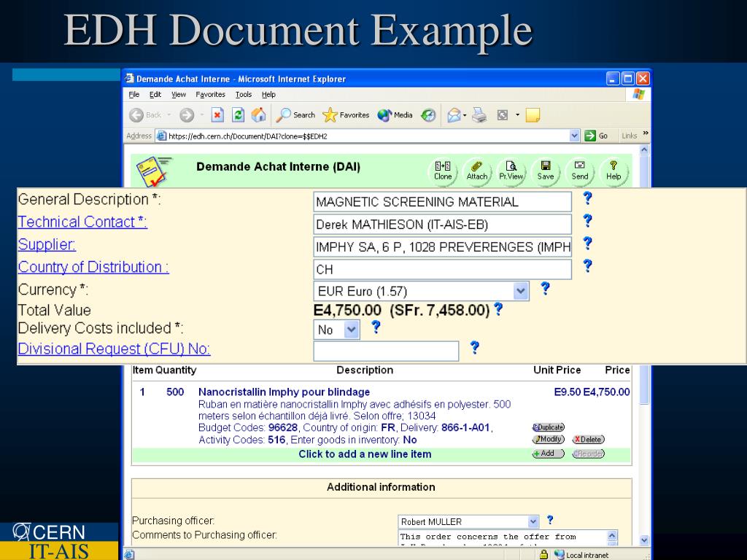This screenshot has height=560, width=747.
Task: Click help icon beside Supplier field
Action: (588, 243)
